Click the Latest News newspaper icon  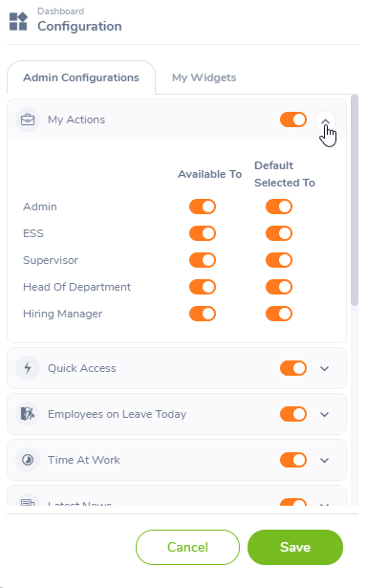tap(28, 502)
